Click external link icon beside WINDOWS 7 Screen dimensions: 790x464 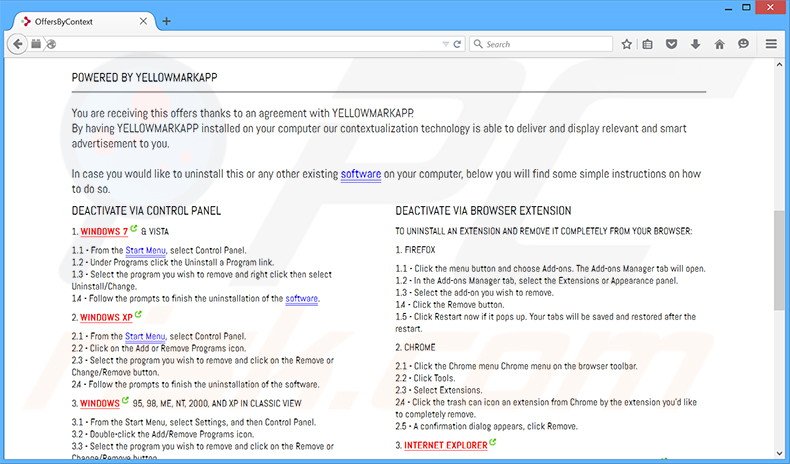pyautogui.click(x=134, y=228)
